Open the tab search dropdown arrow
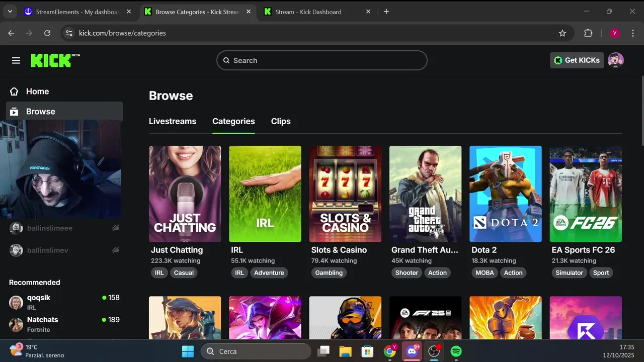 (10, 12)
